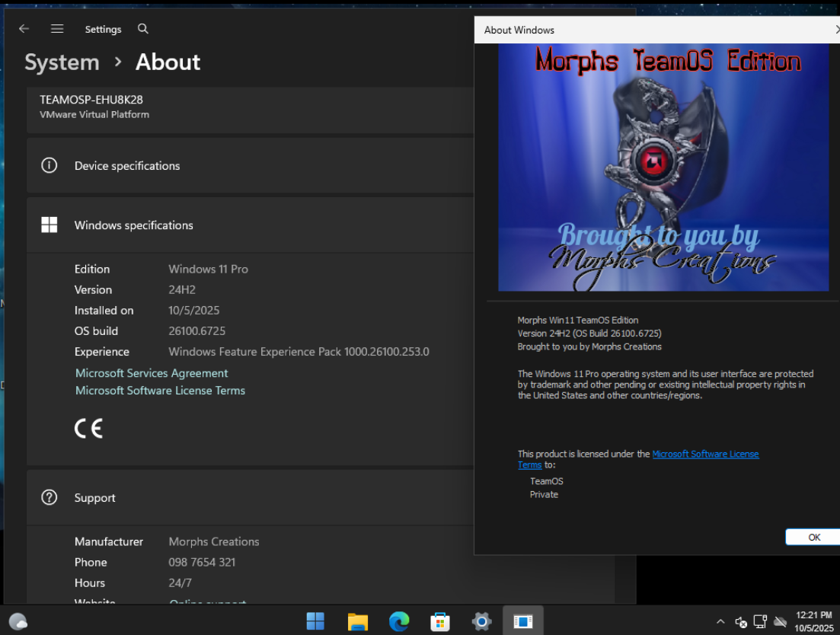Click the clock and date in taskbar
The image size is (840, 635).
point(813,621)
